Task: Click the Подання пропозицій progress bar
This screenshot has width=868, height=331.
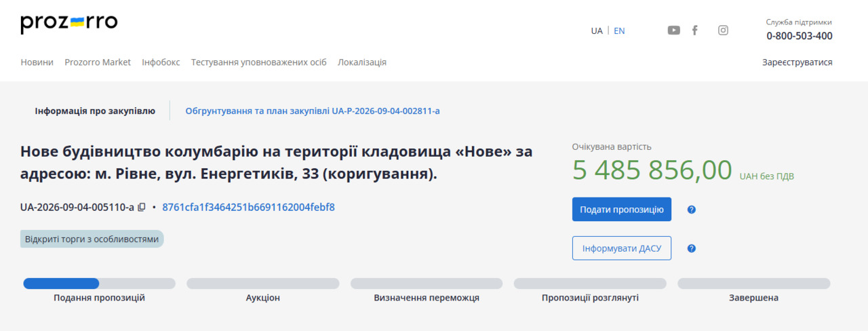Action: coord(100,284)
